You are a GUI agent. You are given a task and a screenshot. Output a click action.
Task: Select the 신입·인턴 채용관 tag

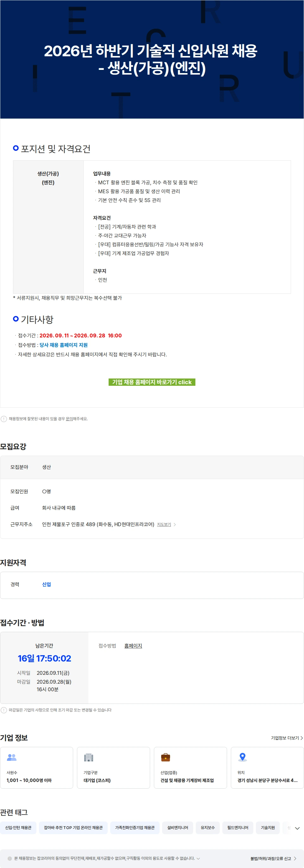(x=18, y=828)
